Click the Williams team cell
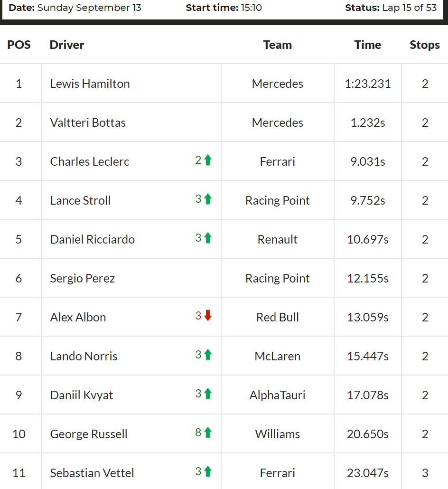Screen dimensions: 448x489 (278, 434)
